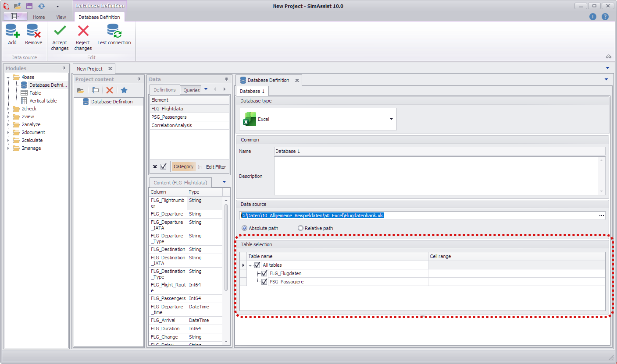Switch to the Queries tab in Data panel
This screenshot has height=364, width=617.
coord(191,90)
